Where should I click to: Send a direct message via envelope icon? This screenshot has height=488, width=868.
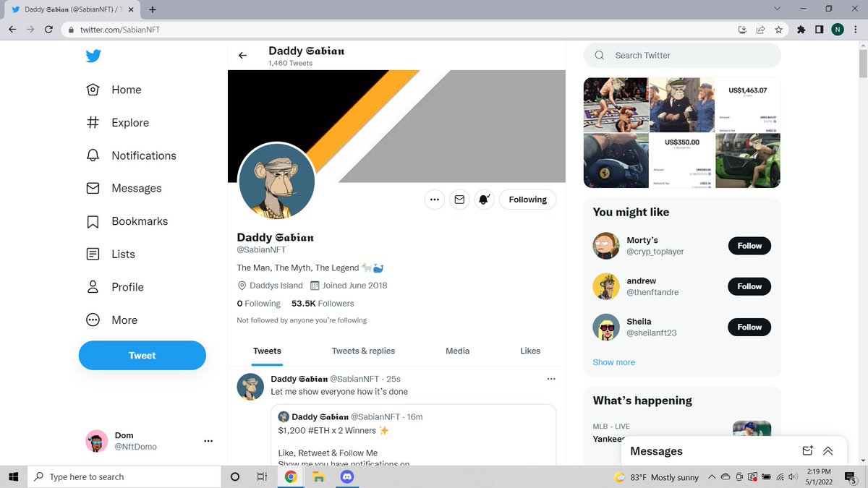click(459, 200)
